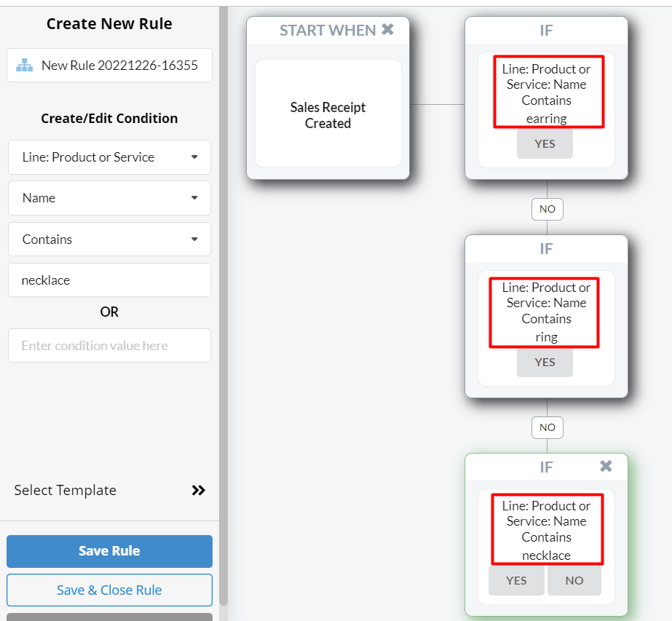Screen dimensions: 672x621
Task: Click the NO connector below ring block
Action: tap(548, 428)
